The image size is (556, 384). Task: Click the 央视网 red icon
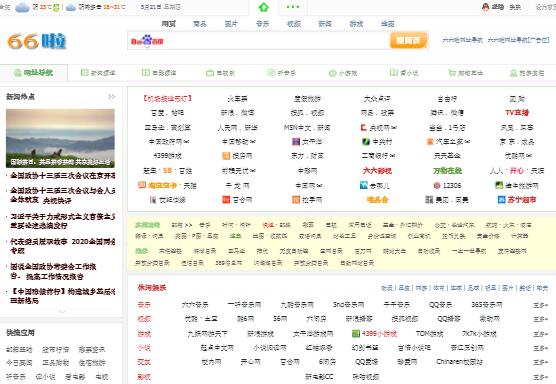click(x=363, y=127)
